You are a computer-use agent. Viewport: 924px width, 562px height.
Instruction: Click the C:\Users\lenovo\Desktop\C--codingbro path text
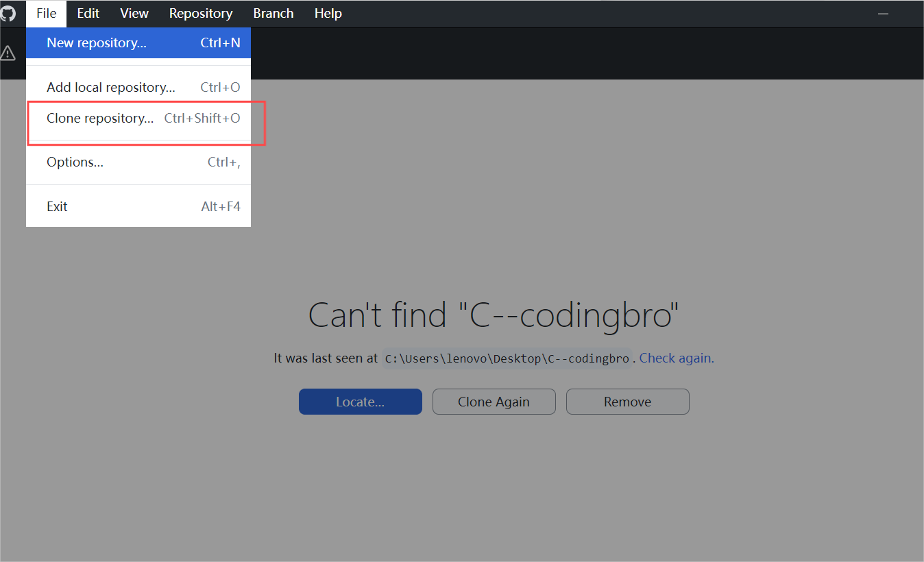pyautogui.click(x=507, y=358)
